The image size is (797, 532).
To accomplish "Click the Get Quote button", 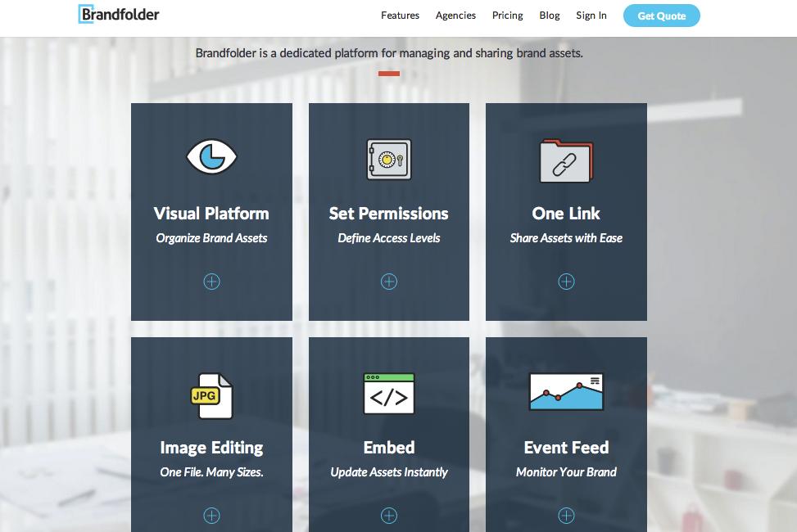I will coord(661,16).
